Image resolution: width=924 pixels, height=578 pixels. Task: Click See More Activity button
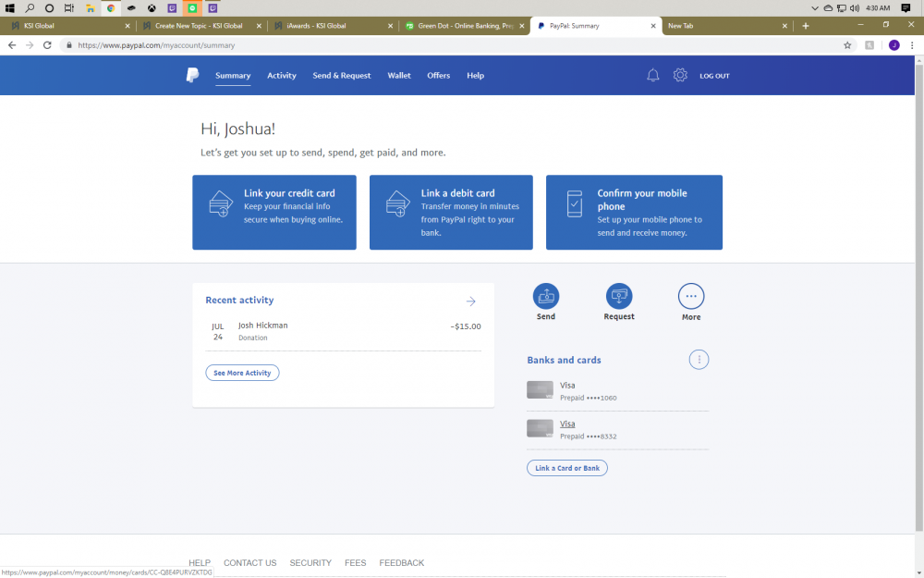point(242,373)
